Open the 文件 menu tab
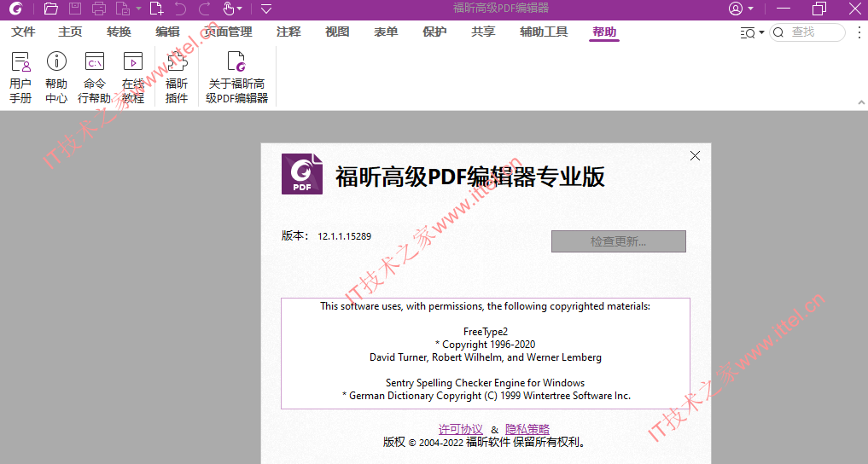The width and height of the screenshot is (868, 464). [23, 32]
